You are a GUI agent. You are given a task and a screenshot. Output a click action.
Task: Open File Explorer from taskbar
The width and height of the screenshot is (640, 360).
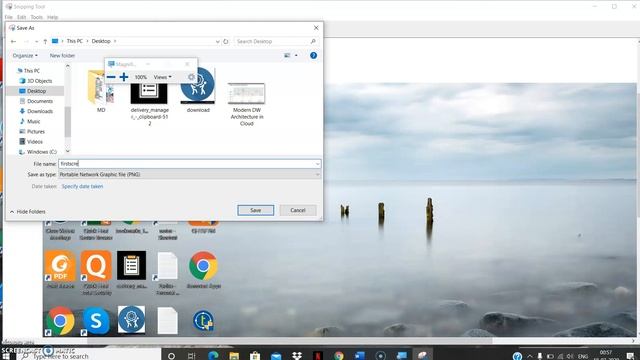click(234, 356)
